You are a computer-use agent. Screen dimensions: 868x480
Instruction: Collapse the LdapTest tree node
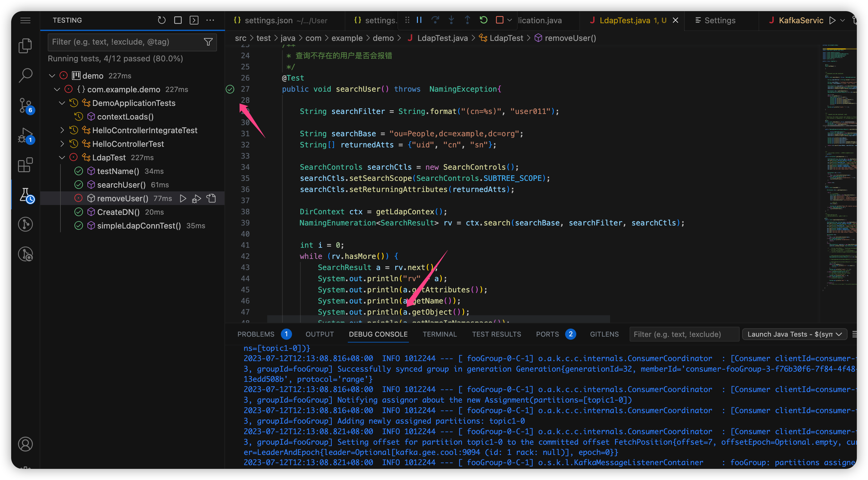62,157
